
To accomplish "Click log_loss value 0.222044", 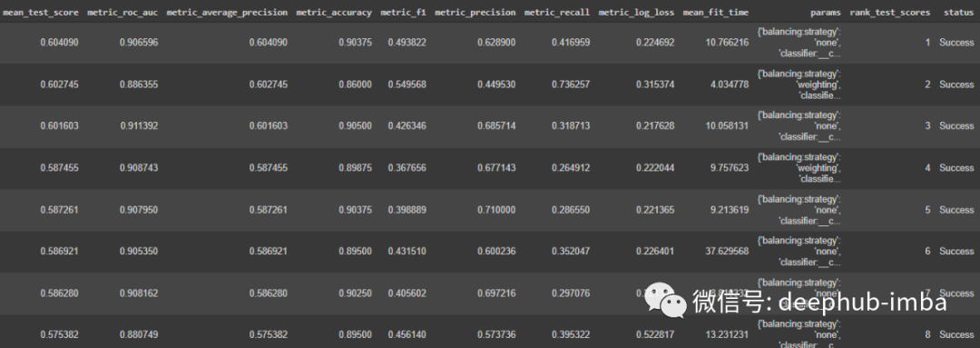I will point(656,168).
